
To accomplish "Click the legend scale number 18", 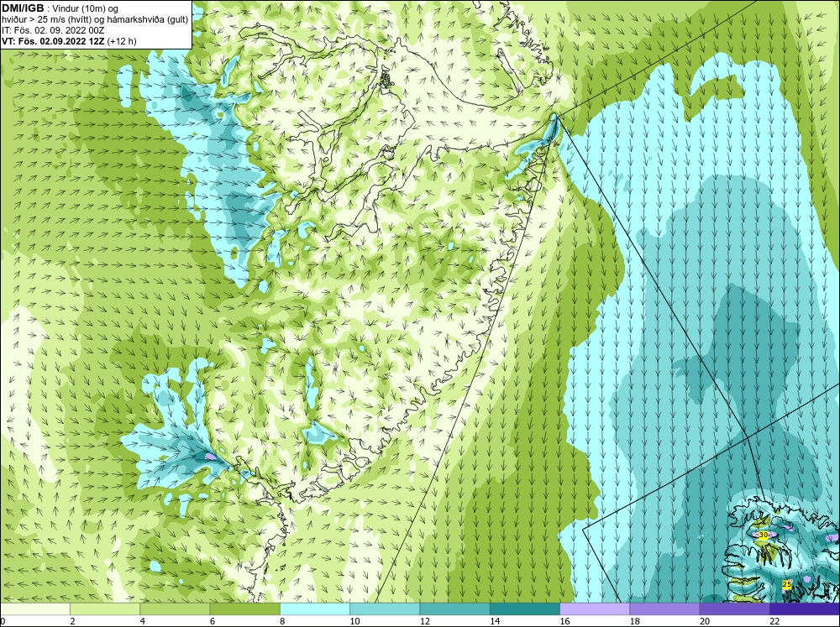I will [x=634, y=621].
